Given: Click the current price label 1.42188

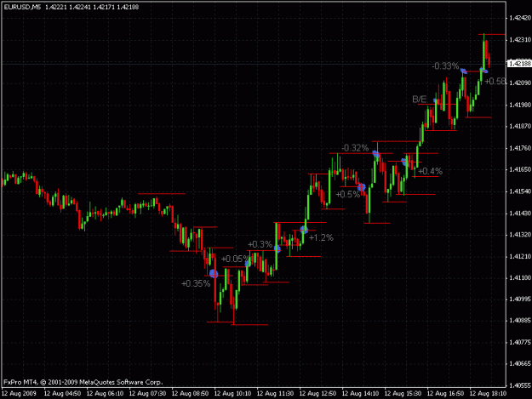Looking at the screenshot, I should pos(519,64).
